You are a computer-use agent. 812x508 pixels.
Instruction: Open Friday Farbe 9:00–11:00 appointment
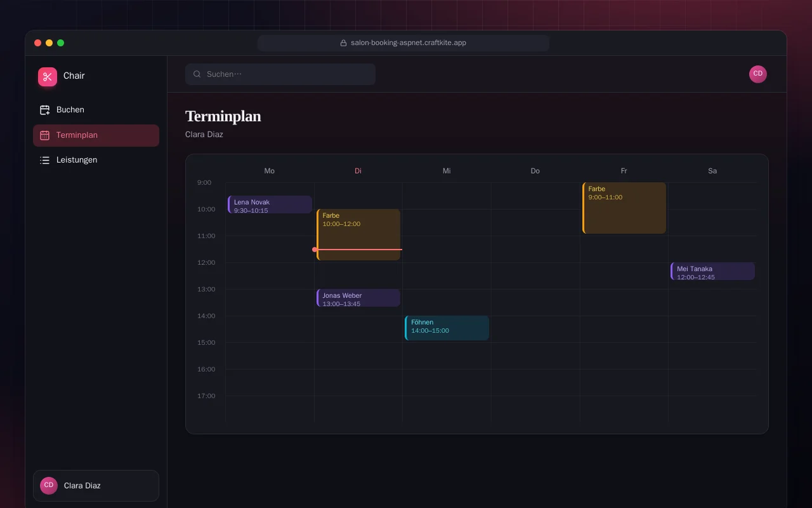pos(624,208)
